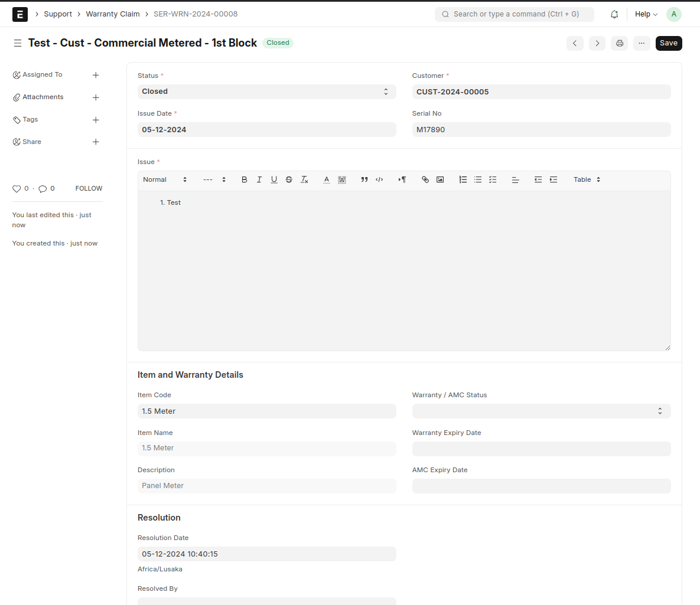Go to next document arrow
Screen dimensions: 700x605
click(x=597, y=43)
